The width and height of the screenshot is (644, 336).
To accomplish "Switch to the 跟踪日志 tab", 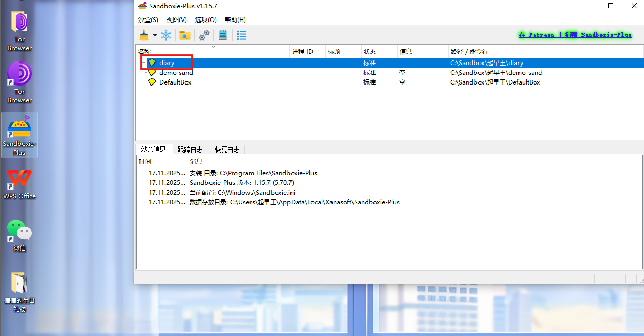I will tap(190, 150).
